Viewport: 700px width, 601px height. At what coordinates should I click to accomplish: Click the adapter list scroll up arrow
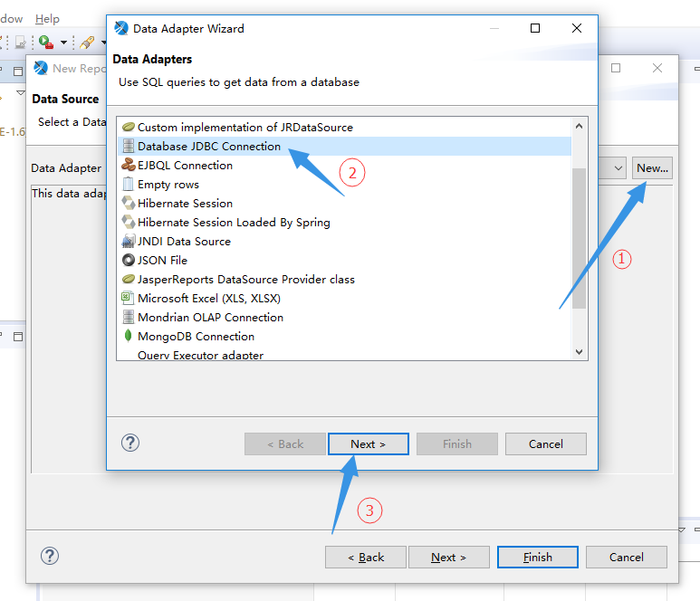(x=579, y=127)
